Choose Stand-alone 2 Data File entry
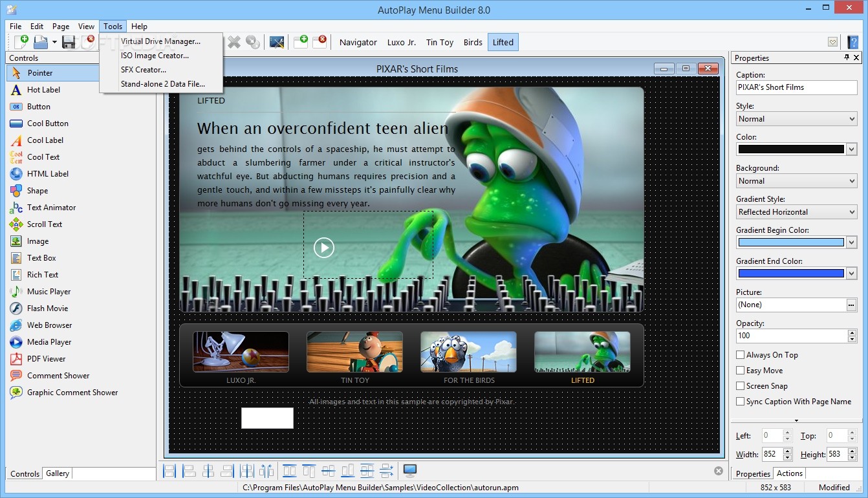The width and height of the screenshot is (868, 498). point(161,84)
